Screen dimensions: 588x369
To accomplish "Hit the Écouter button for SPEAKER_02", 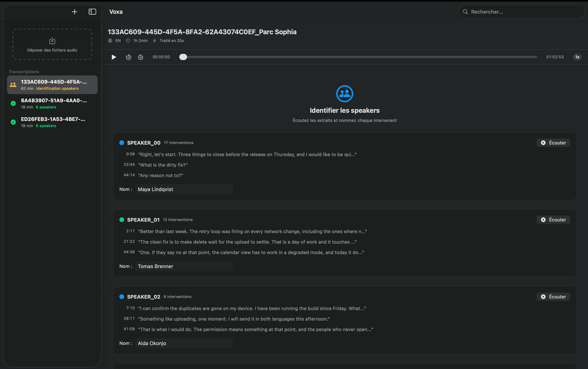I will click(553, 296).
